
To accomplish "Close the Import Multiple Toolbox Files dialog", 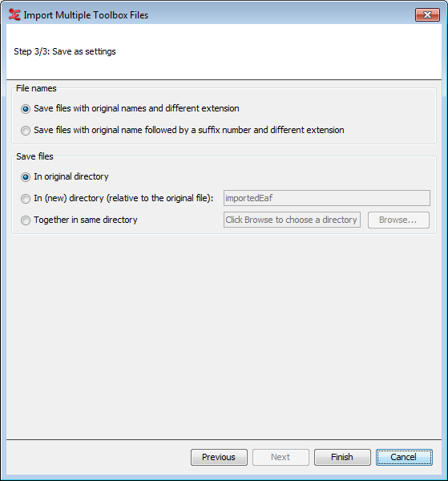I will click(x=427, y=14).
